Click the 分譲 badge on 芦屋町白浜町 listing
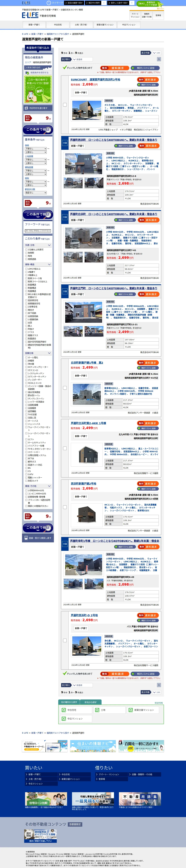 (65, 217)
